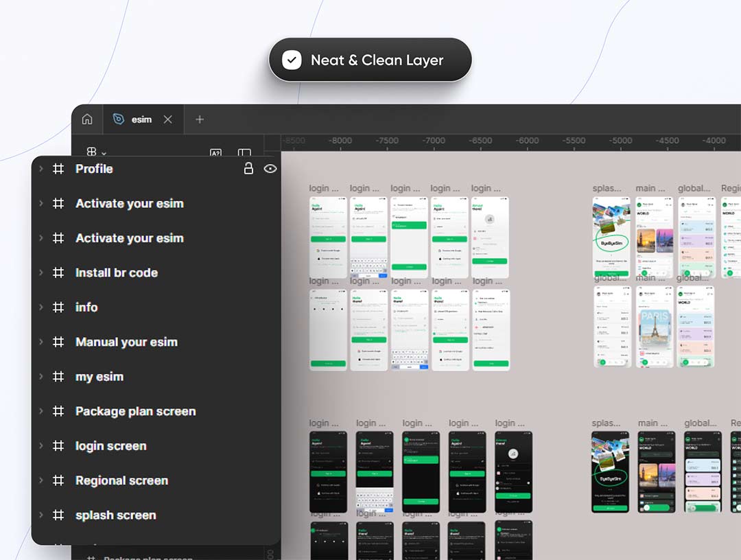Click the green button on first login frame
Screen dimensions: 741x560
pos(328,239)
